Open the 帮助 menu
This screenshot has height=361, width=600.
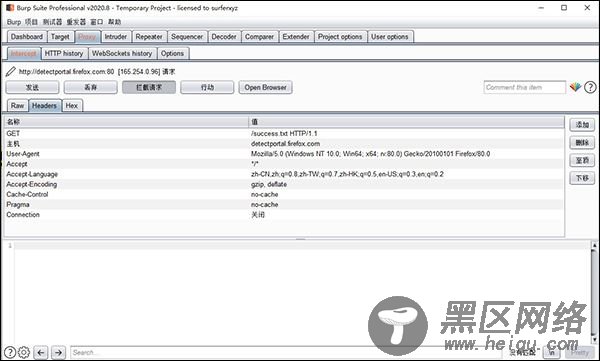tap(114, 22)
